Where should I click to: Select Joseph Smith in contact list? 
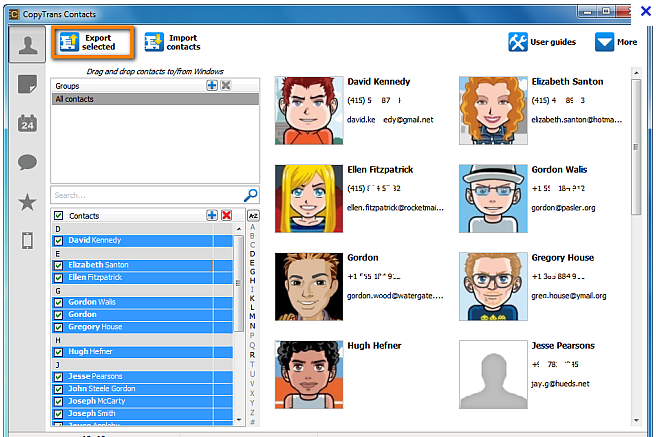(142, 414)
